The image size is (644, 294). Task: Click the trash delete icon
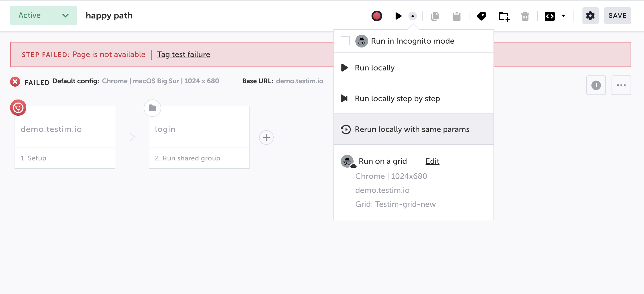pyautogui.click(x=525, y=16)
